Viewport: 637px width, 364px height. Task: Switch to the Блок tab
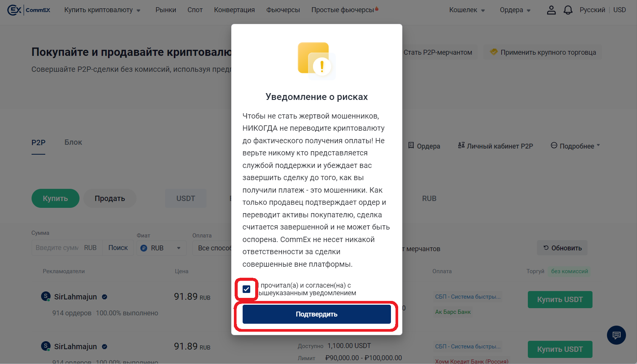[x=73, y=142]
